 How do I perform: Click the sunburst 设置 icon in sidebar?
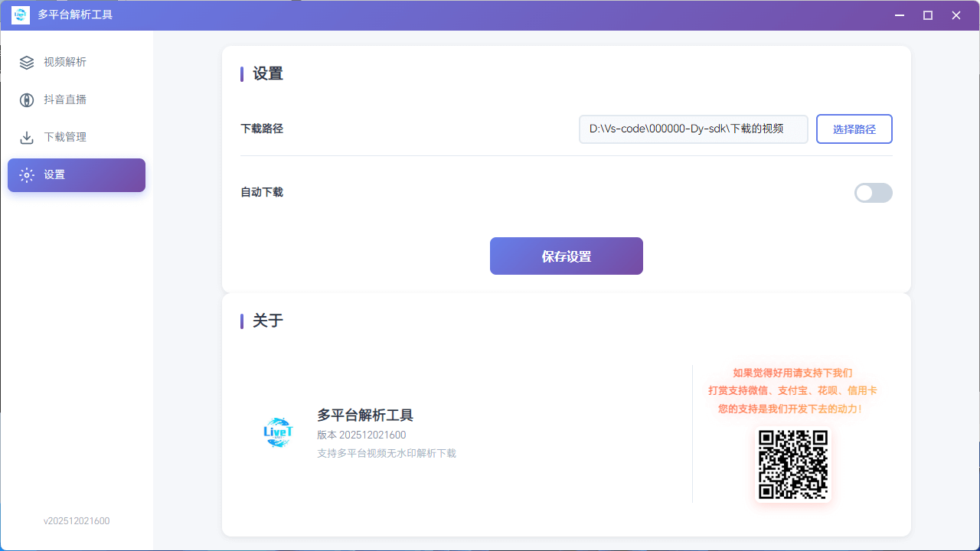(27, 174)
